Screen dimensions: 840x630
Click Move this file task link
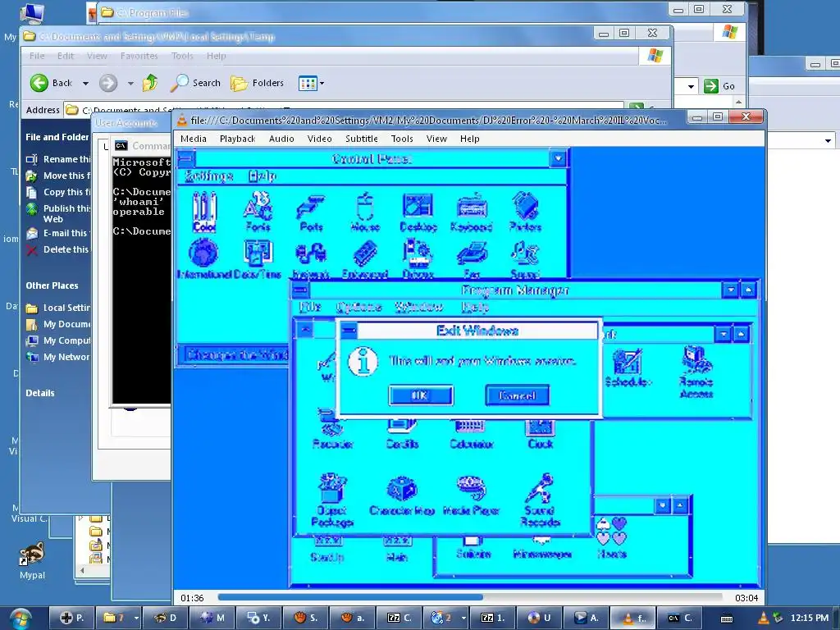coord(59,176)
